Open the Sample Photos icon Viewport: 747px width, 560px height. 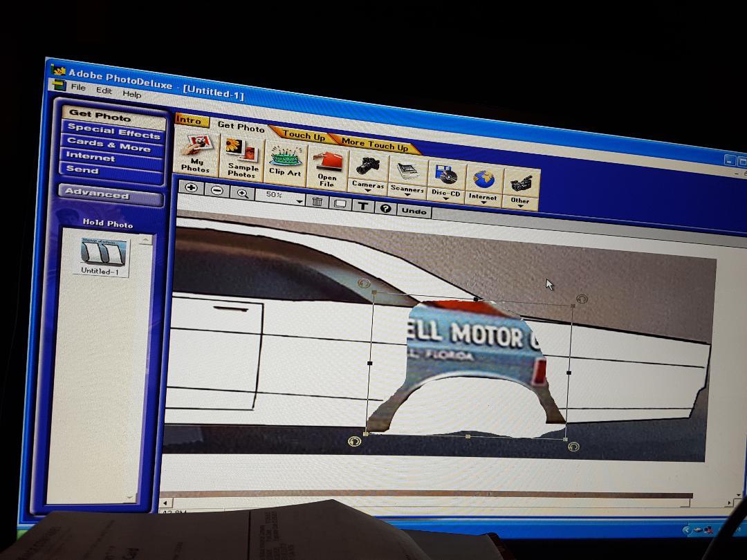(x=242, y=158)
